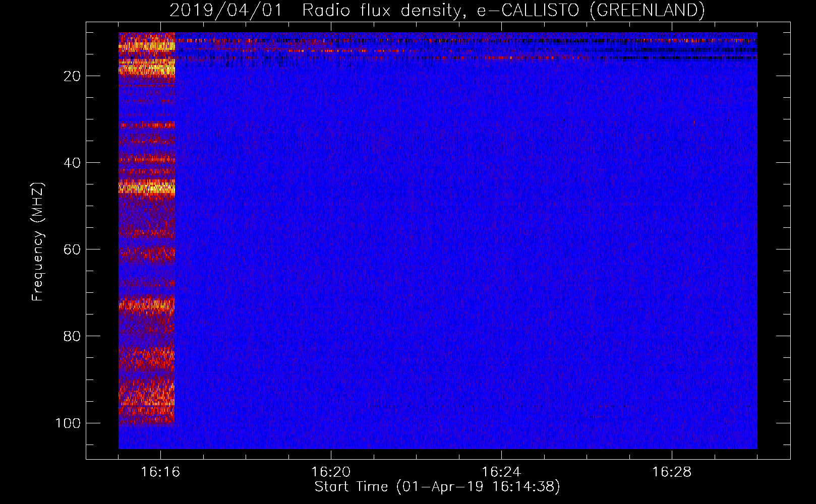Click the 16:24 time tick label
The height and width of the screenshot is (504, 816).
click(501, 472)
